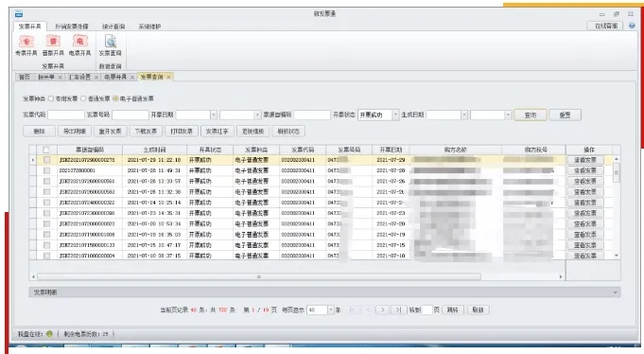Screen dimensions: 644x354
Task: Select 普通发票 radio button
Action: click(x=83, y=98)
